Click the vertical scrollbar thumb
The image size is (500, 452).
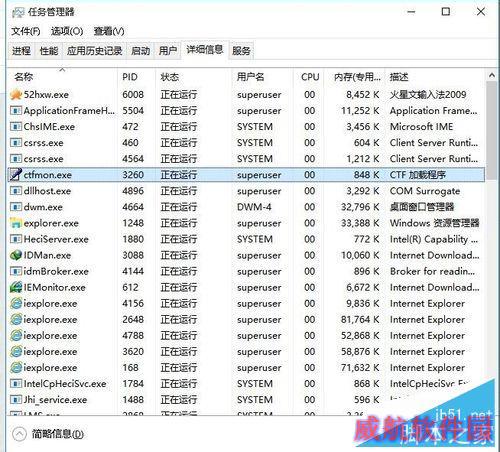click(492, 131)
